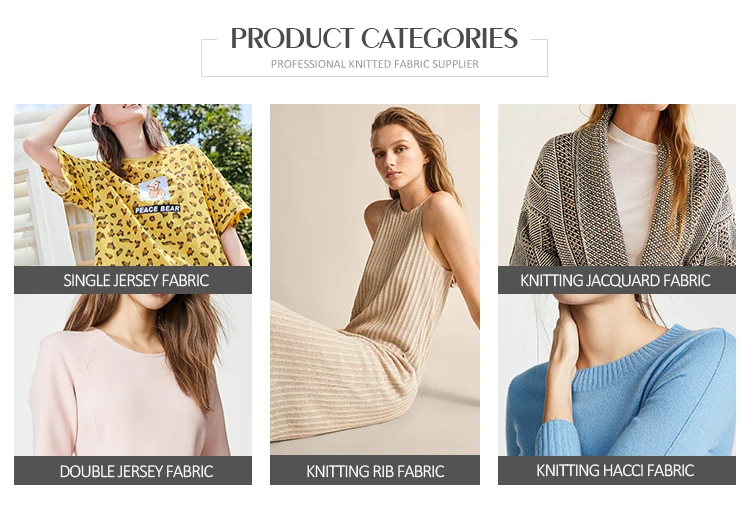The width and height of the screenshot is (750, 522).
Task: Click the yellow leopard print t-shirt photo
Action: [133, 185]
